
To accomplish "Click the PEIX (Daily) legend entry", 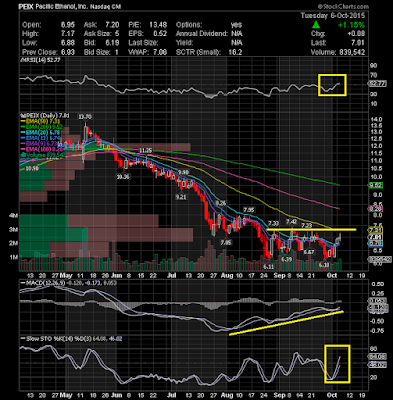I will tap(44, 116).
